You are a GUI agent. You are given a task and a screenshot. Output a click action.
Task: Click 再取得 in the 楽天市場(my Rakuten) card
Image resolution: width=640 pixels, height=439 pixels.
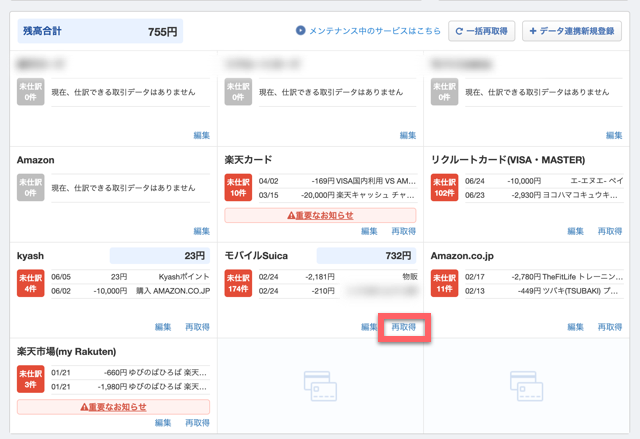tap(198, 423)
